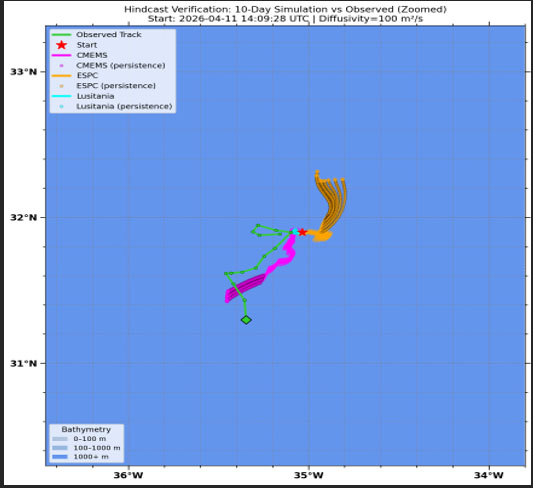The image size is (533, 488).
Task: Click the '0-100 m' bathymetry entry
Action: 79,439
